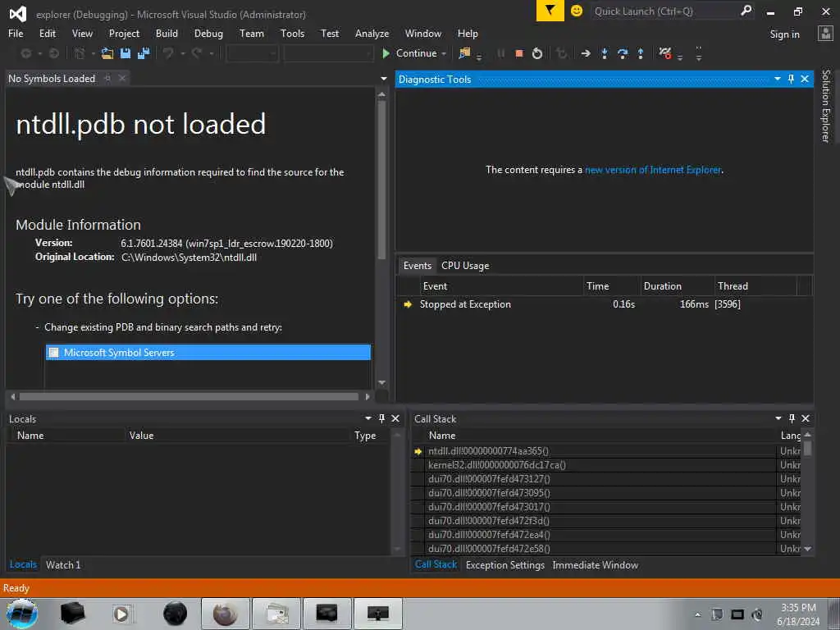Click the Call Stack auto-hide pin icon
Screen dimensions: 840x630
792,418
